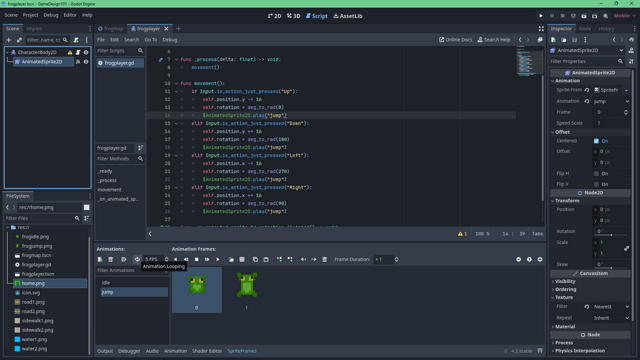The width and height of the screenshot is (640, 360).
Task: Instantiate child scene via link icon
Action: (x=19, y=40)
